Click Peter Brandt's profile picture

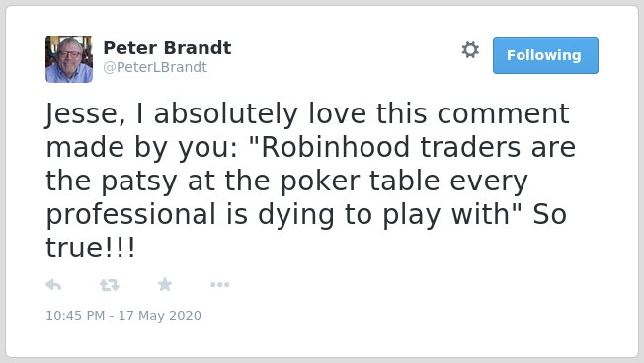pos(69,59)
